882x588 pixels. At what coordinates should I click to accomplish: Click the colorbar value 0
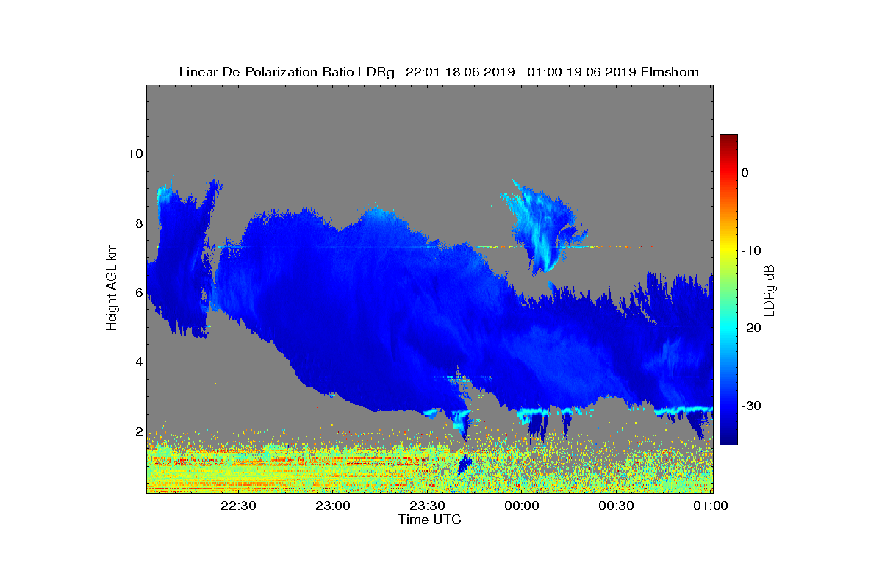click(x=745, y=173)
